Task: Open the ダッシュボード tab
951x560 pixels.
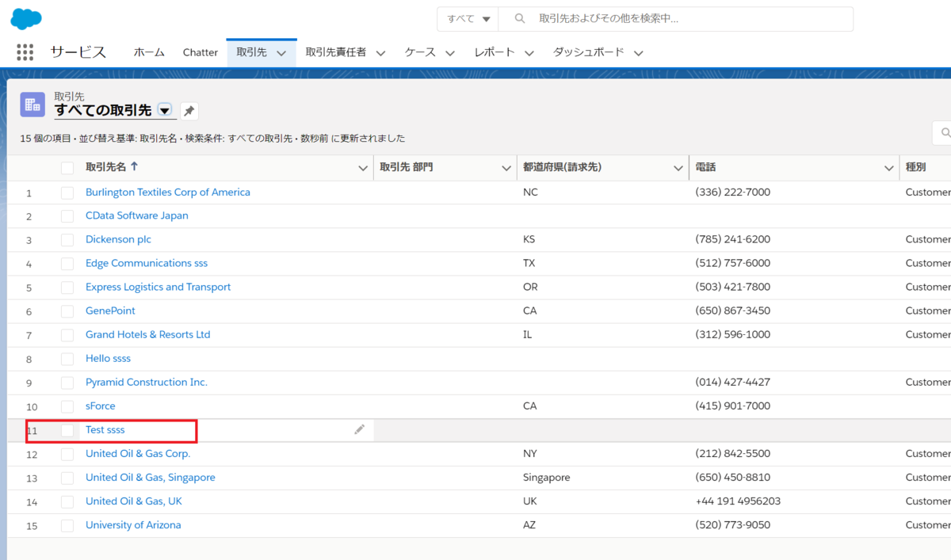Action: tap(588, 52)
